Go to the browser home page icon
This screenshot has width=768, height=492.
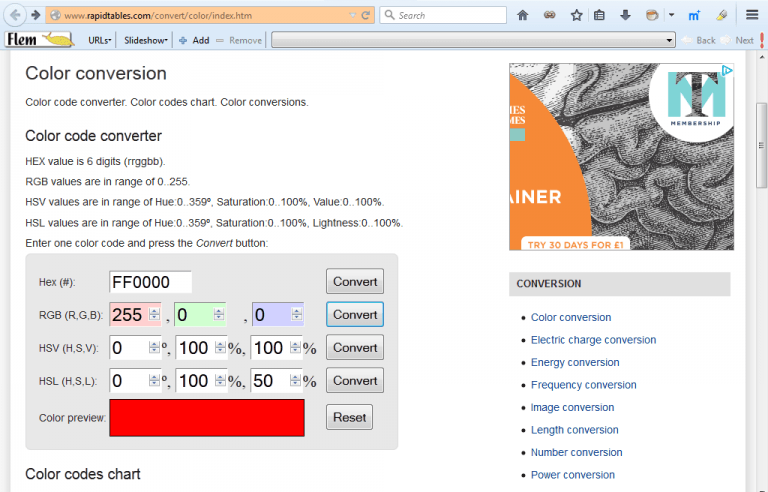[x=522, y=15]
